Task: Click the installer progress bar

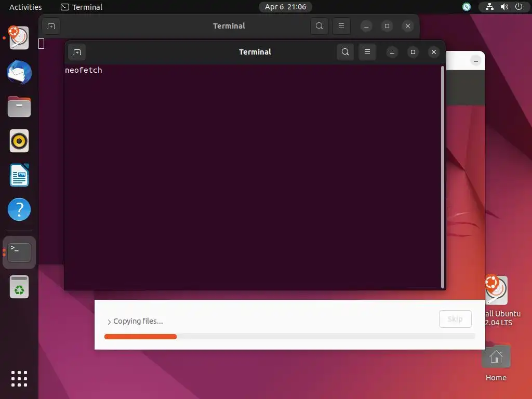Action: click(289, 337)
